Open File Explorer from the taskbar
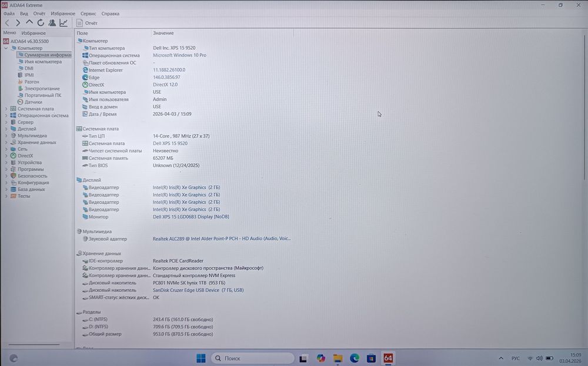The height and width of the screenshot is (366, 588). (x=338, y=358)
